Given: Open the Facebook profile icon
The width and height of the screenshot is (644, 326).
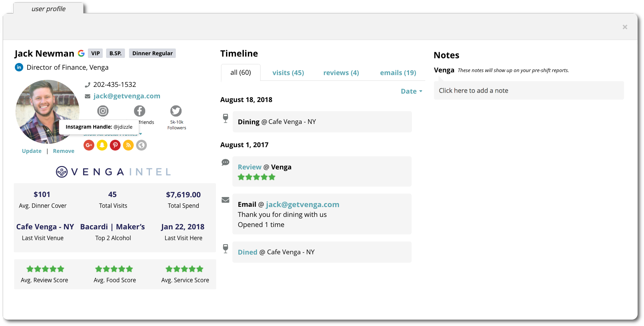Looking at the screenshot, I should 139,111.
